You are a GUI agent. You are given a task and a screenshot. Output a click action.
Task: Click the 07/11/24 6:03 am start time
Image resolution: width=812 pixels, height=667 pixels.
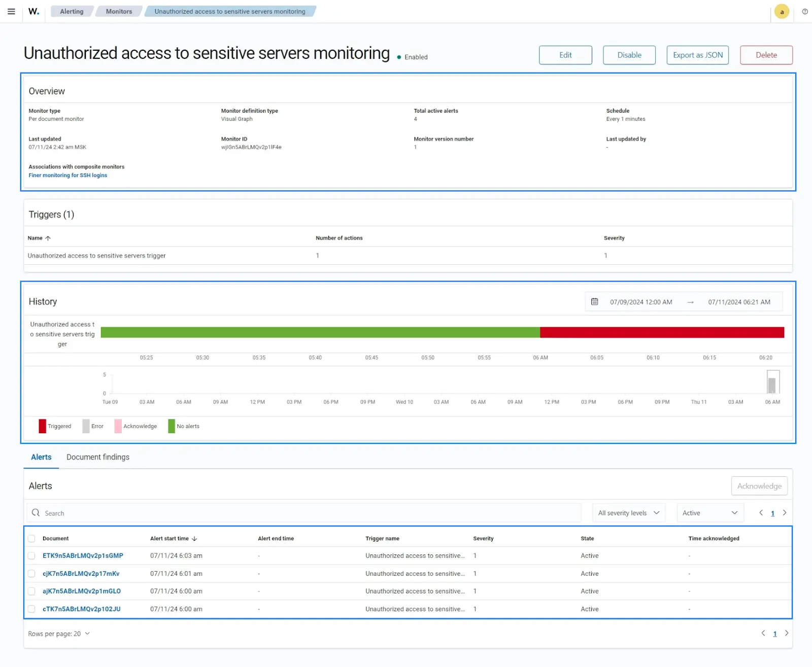click(176, 556)
